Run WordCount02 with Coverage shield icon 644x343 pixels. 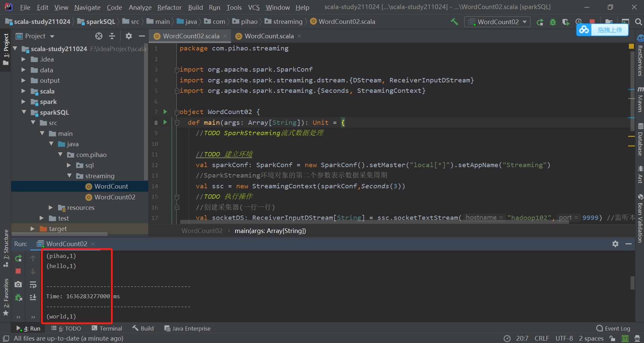click(x=566, y=22)
